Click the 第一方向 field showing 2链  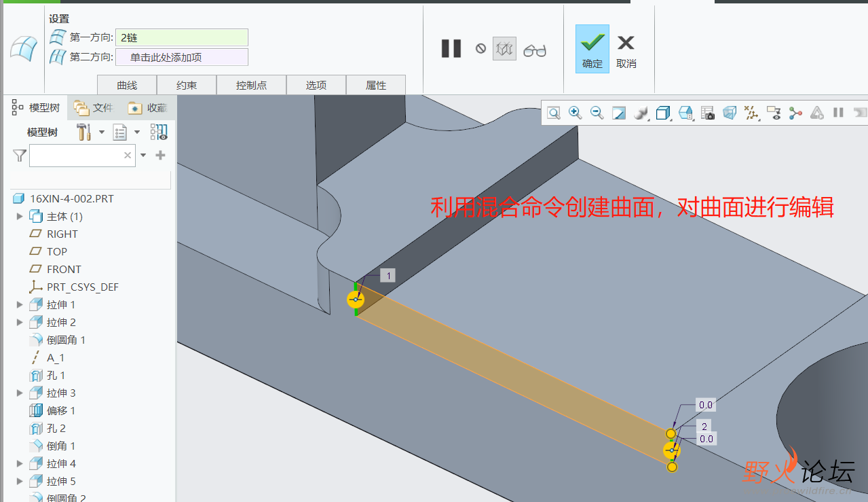tap(182, 37)
